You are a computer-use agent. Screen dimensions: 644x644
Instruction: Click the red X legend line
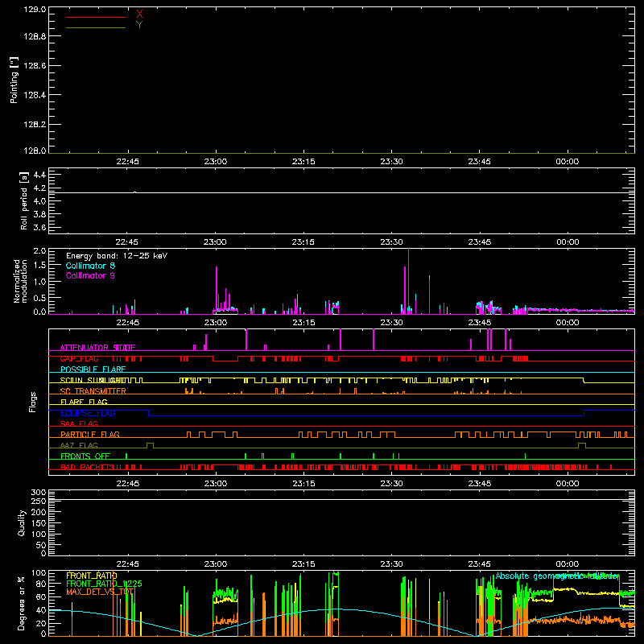[96, 17]
